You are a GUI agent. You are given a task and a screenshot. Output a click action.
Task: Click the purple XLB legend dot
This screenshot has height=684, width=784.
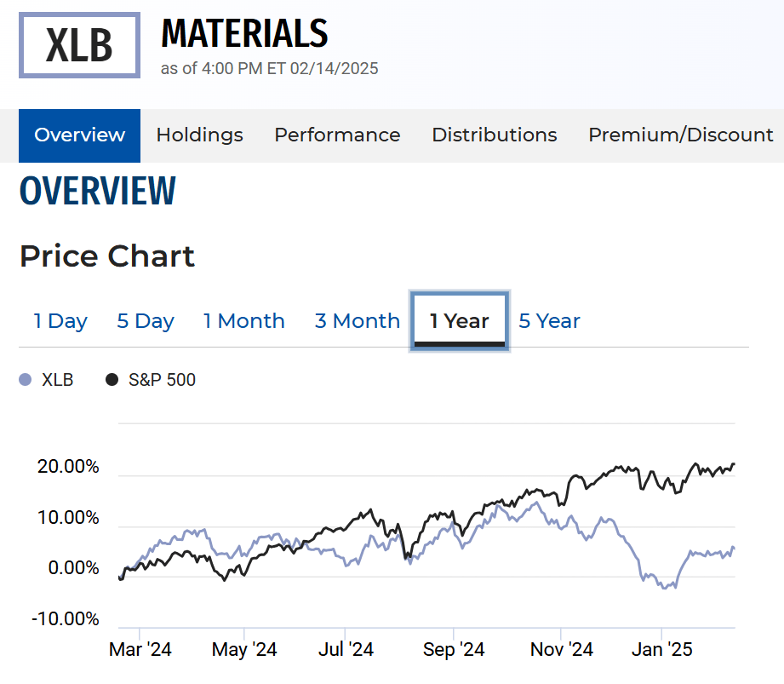[x=26, y=380]
